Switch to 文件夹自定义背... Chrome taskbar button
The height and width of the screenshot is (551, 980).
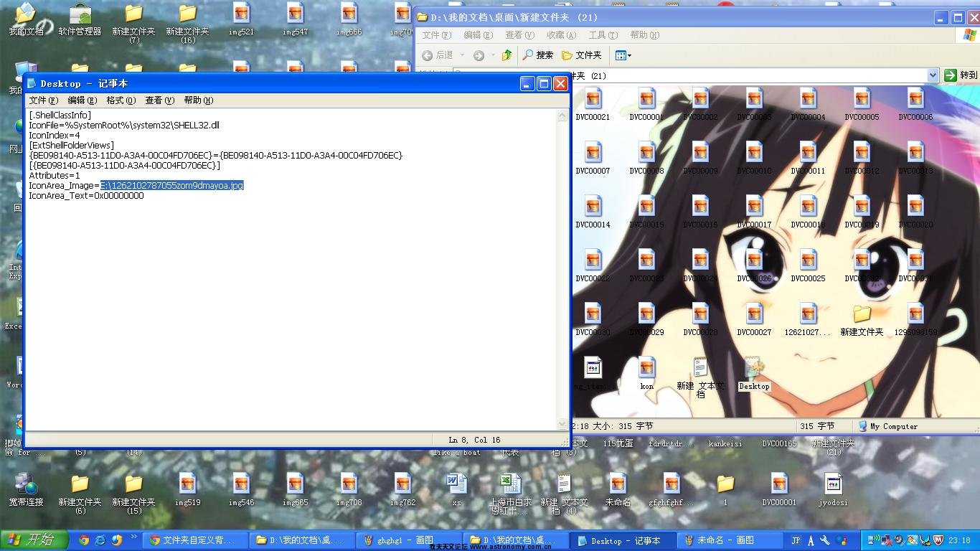click(x=194, y=540)
